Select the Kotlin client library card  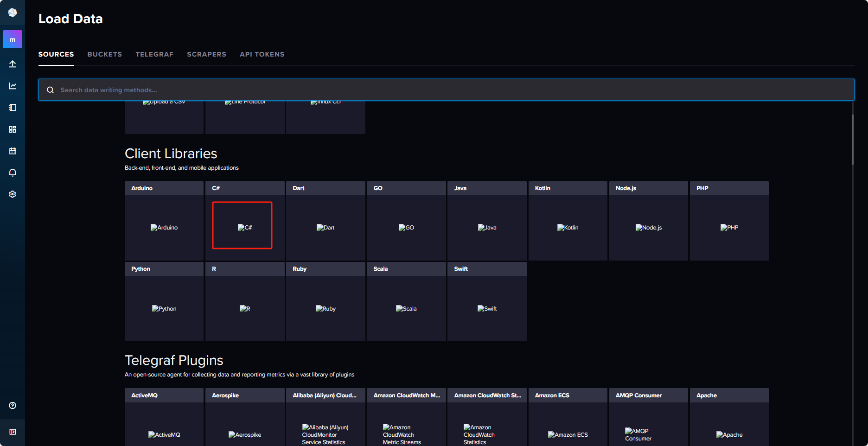568,221
